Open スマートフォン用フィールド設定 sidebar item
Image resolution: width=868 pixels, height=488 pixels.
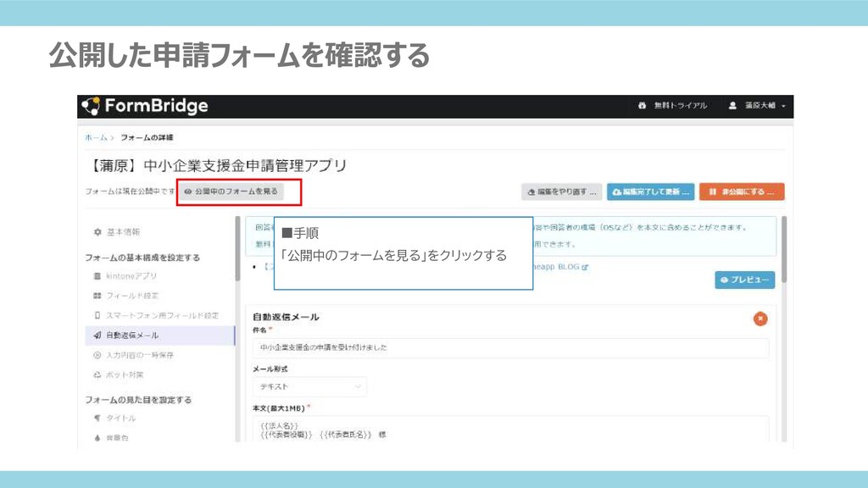coord(162,315)
